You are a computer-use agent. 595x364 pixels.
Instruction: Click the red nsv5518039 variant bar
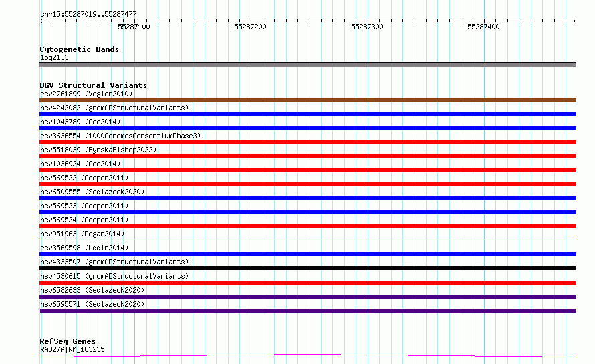(308, 156)
